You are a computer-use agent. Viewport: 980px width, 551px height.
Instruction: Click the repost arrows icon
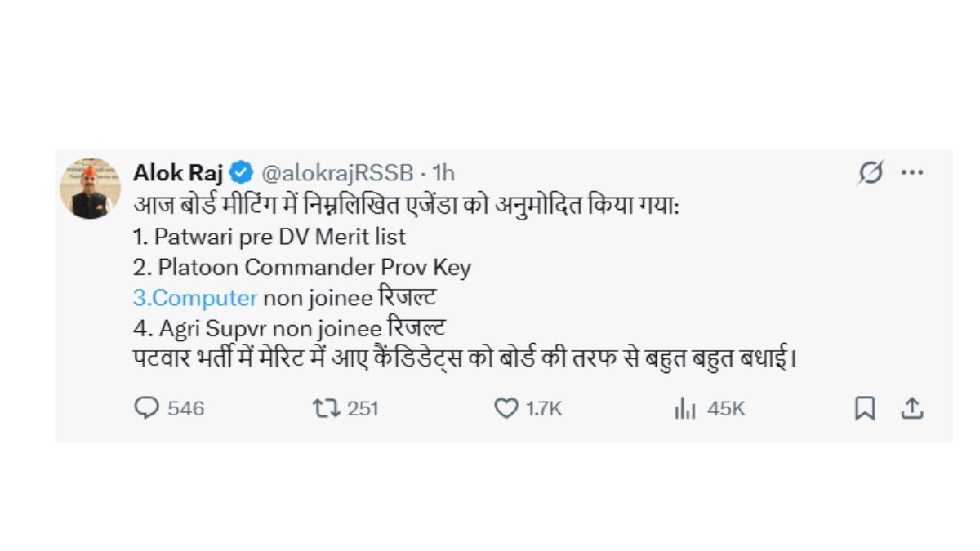click(x=326, y=408)
